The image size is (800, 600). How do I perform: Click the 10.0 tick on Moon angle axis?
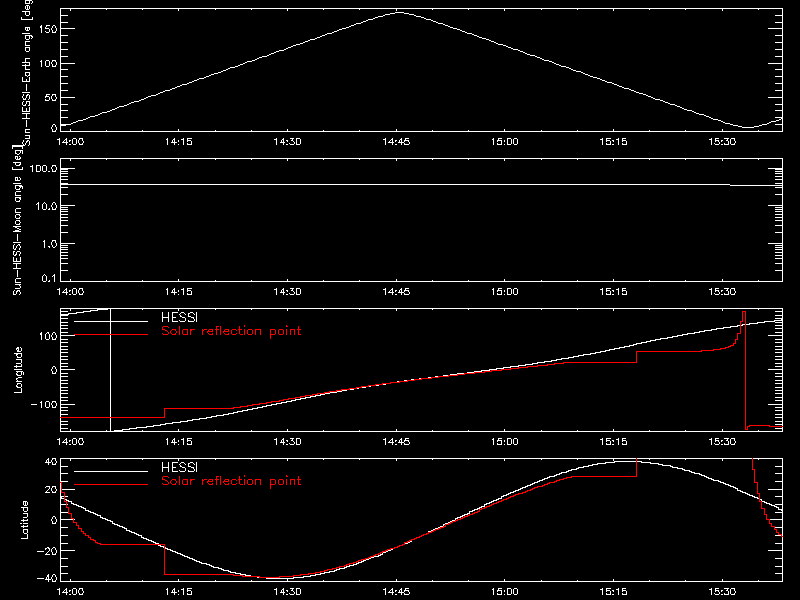point(46,207)
